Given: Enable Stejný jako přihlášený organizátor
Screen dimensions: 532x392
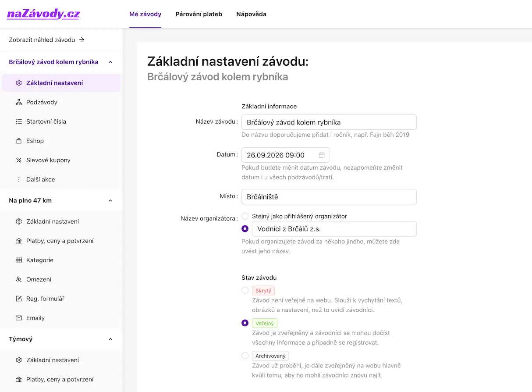Looking at the screenshot, I should click(x=245, y=216).
